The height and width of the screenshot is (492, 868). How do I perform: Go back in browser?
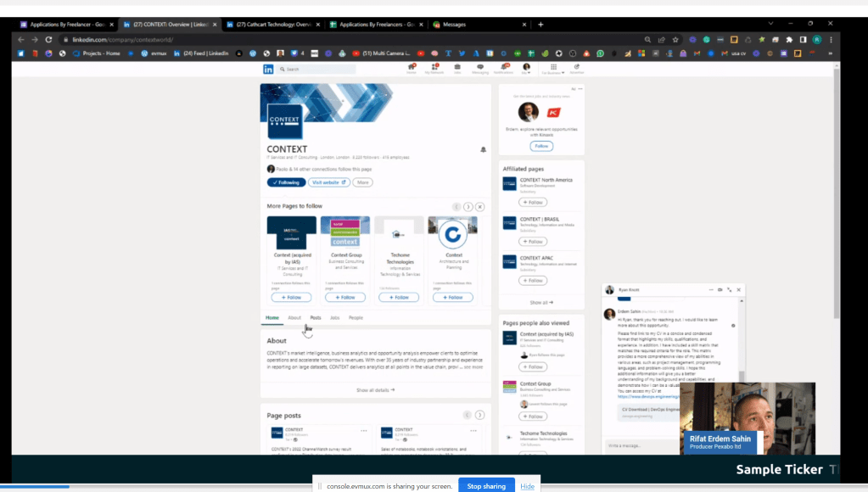pyautogui.click(x=21, y=40)
